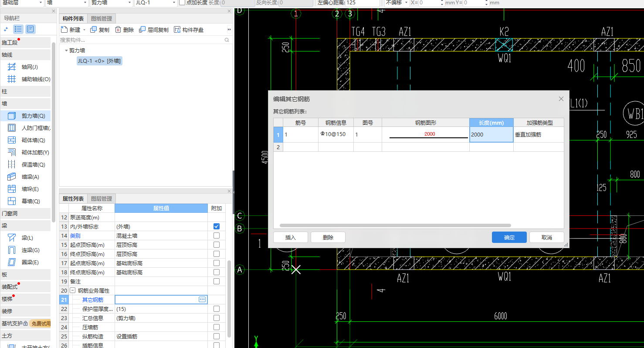
Task: Check 附加 for 汇总信息 row
Action: coord(217,318)
